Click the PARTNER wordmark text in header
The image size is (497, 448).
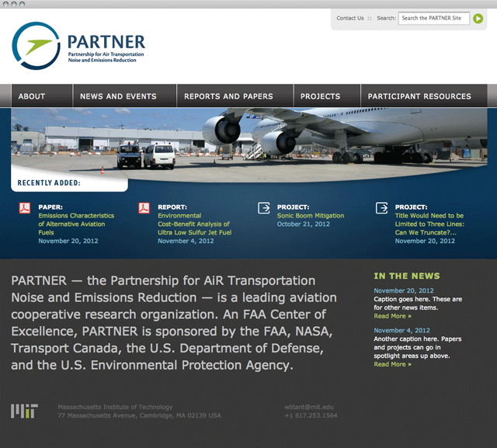click(106, 42)
